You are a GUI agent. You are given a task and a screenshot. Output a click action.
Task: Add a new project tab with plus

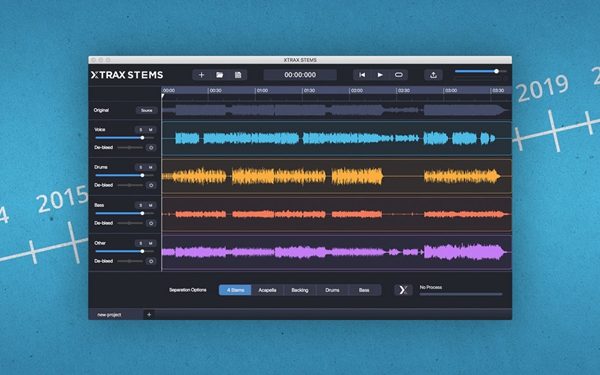[149, 315]
